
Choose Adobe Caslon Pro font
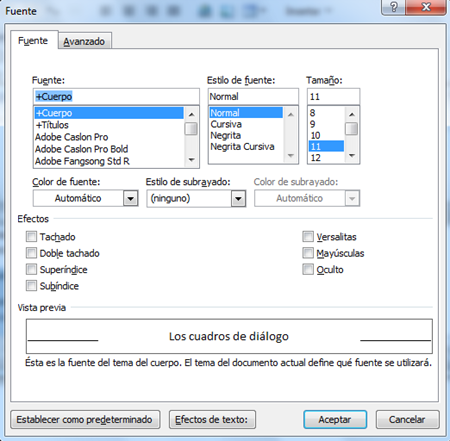(x=109, y=137)
